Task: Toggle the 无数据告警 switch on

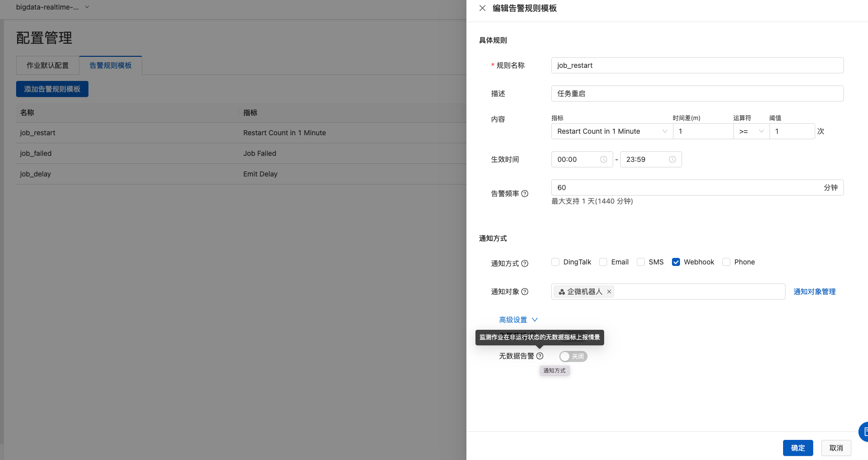Action: tap(573, 356)
